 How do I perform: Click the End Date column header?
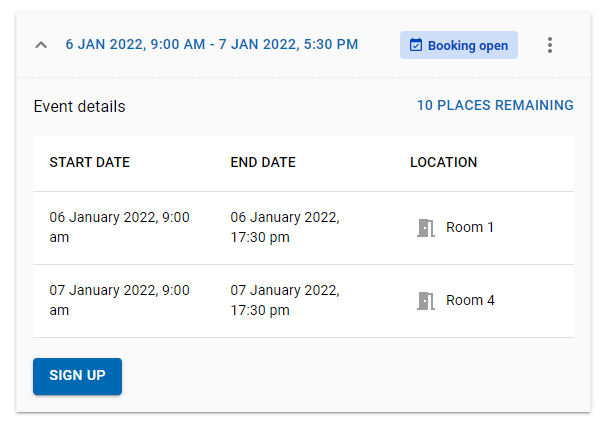click(263, 162)
